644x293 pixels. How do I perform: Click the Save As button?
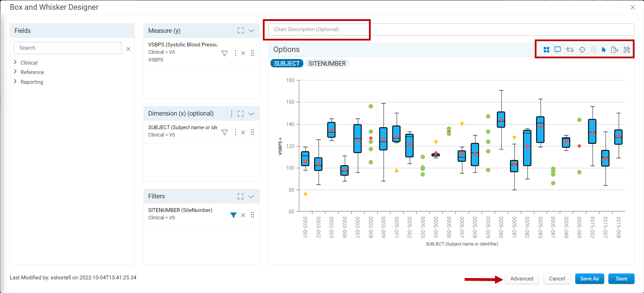tap(590, 279)
